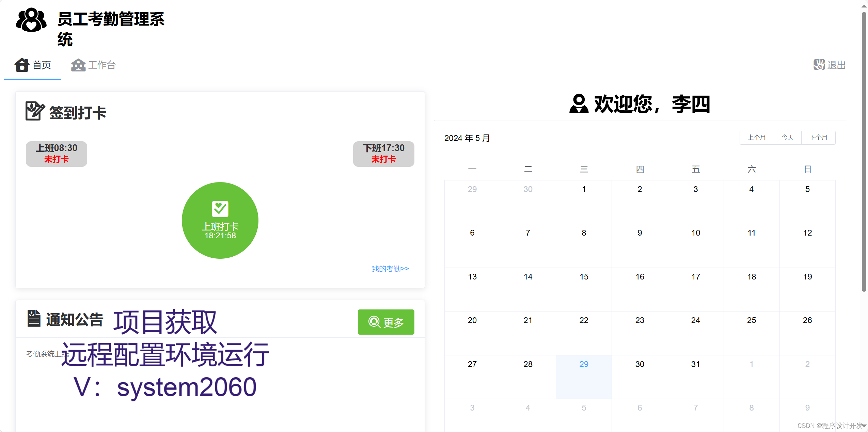
Task: Open the 我的考勤>> link
Action: click(390, 269)
